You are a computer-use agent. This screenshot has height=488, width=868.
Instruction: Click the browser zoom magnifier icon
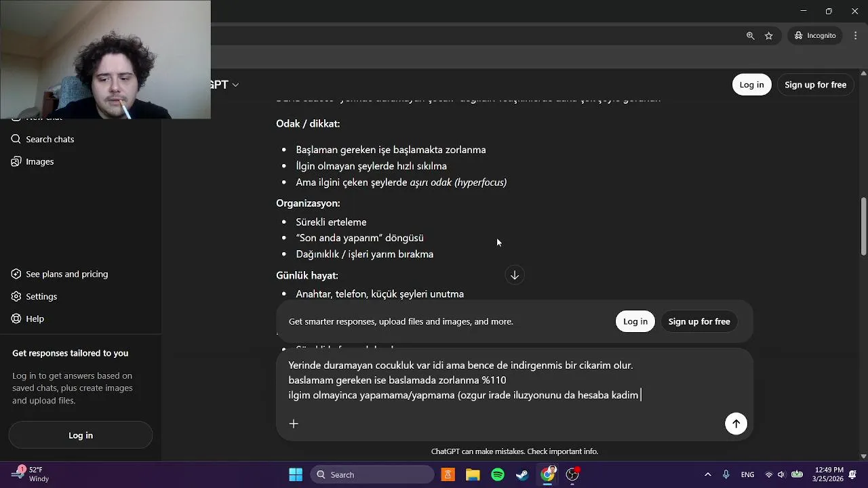click(x=750, y=35)
